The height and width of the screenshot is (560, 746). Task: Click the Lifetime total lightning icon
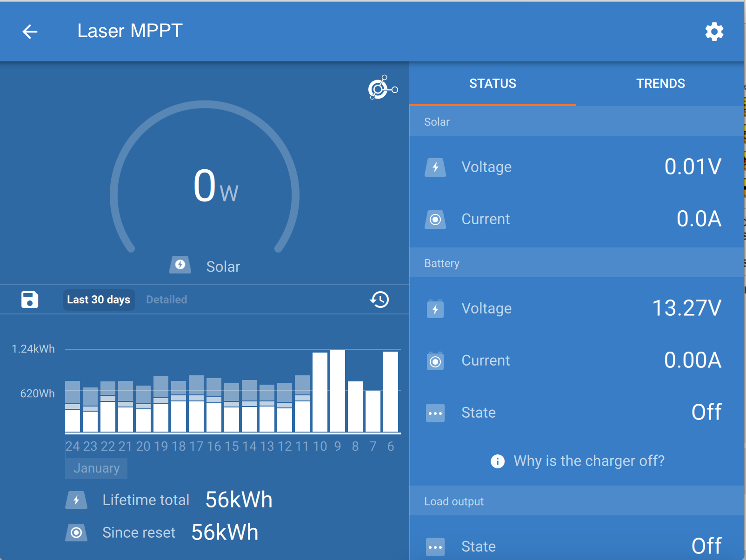[x=76, y=500]
